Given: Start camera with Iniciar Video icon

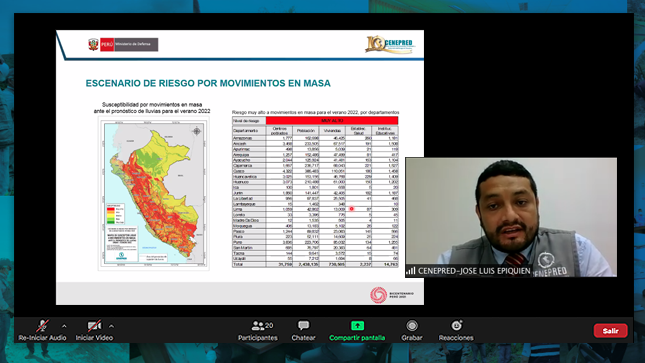Looking at the screenshot, I should click(94, 326).
